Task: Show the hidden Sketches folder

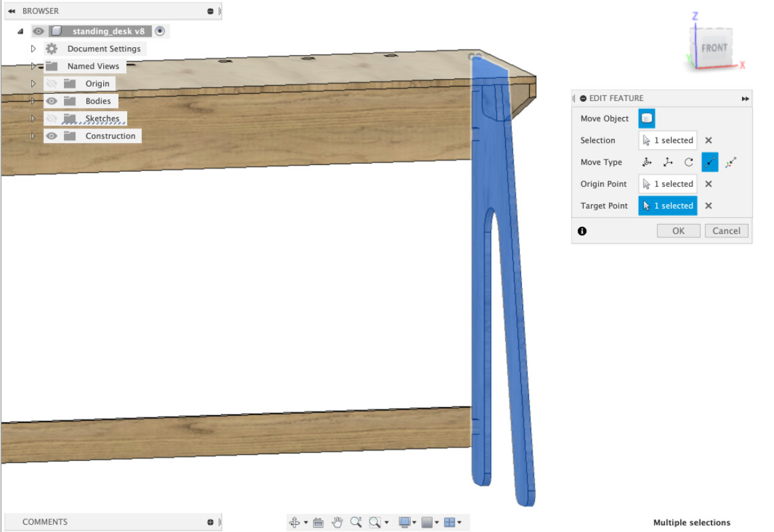Action: click(x=51, y=118)
